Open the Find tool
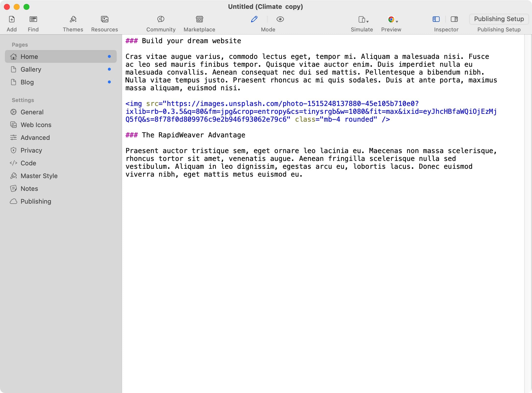The width and height of the screenshot is (532, 393). tap(33, 19)
